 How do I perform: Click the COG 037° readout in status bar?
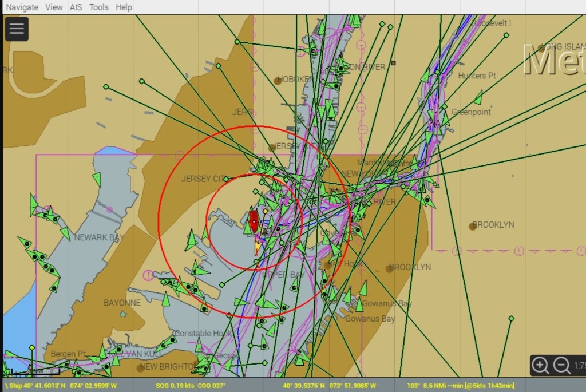[212, 386]
